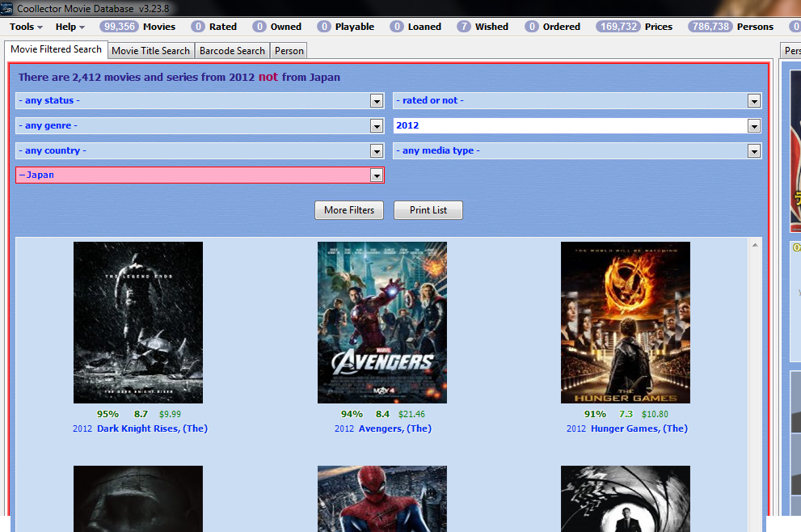Open the James Bond gun-barrel poster
This screenshot has width=801, height=532.
(626, 498)
